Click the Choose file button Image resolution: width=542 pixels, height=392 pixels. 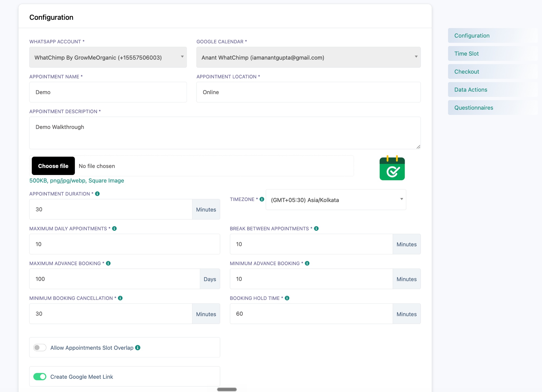click(53, 166)
